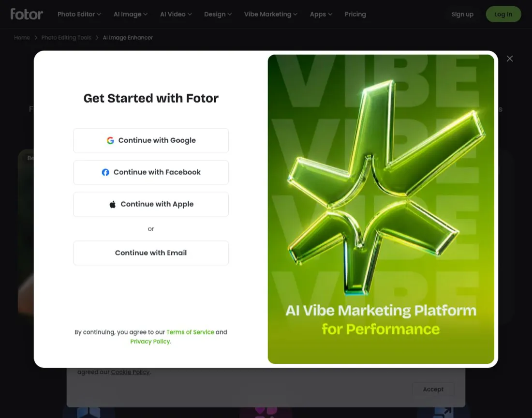This screenshot has height=418, width=532.
Task: Continue with Google sign-in
Action: [151, 140]
